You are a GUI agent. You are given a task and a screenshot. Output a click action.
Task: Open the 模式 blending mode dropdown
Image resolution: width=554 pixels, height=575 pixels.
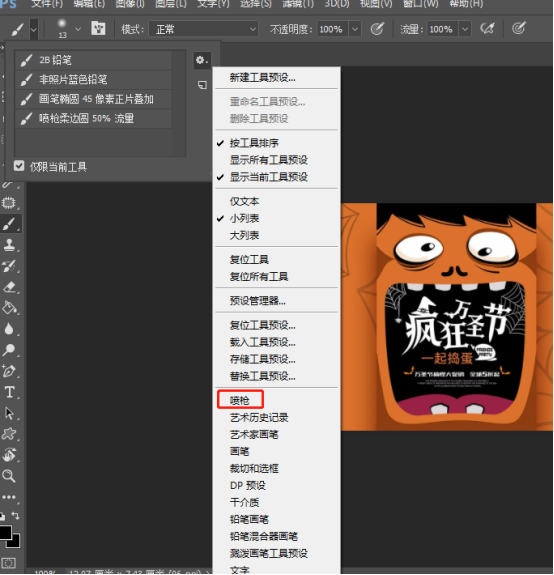[x=203, y=29]
